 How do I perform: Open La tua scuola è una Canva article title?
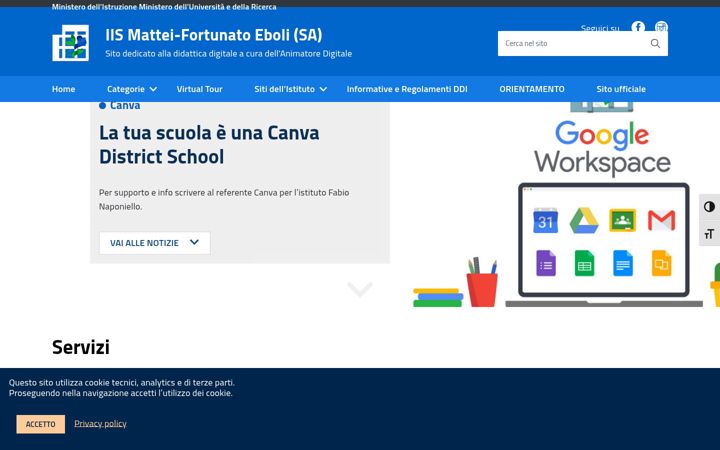pos(209,145)
